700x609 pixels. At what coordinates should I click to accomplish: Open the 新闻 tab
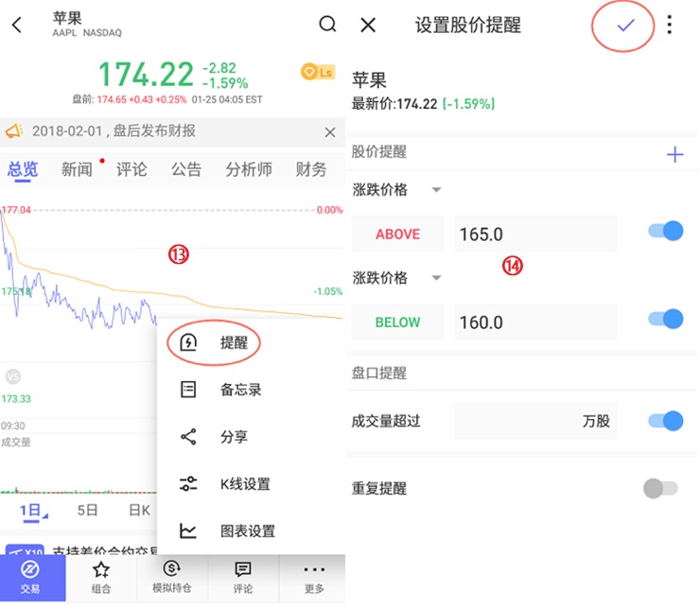(x=77, y=169)
